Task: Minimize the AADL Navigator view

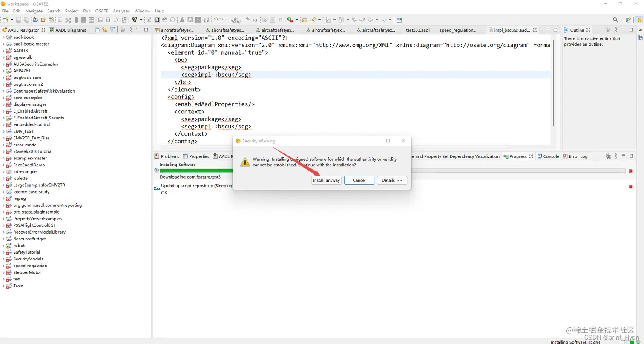Action: (138, 30)
